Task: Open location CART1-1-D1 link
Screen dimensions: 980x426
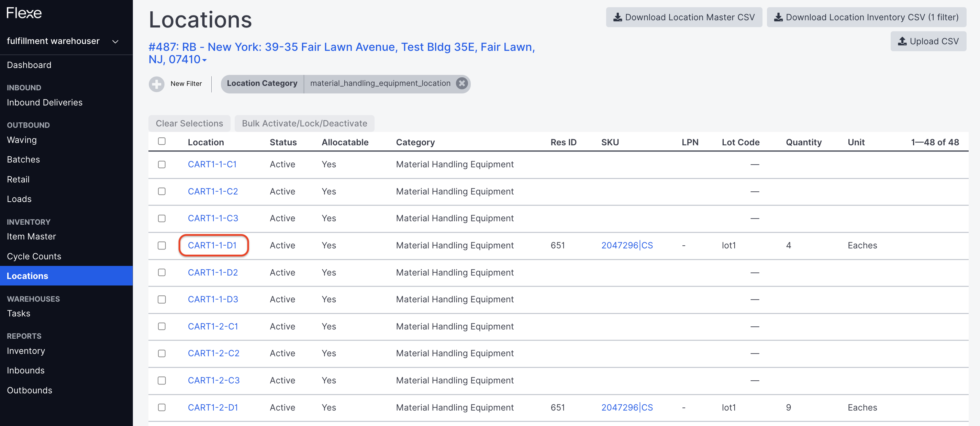Action: click(212, 246)
